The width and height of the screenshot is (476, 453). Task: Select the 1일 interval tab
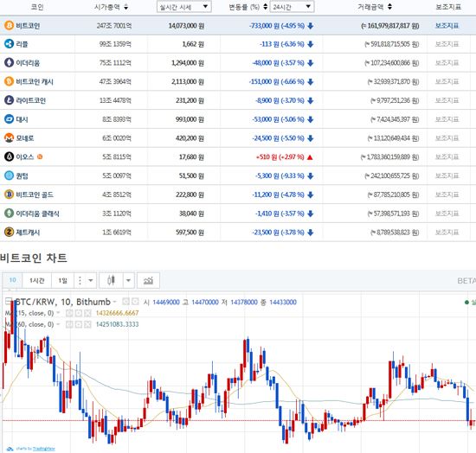click(62, 280)
